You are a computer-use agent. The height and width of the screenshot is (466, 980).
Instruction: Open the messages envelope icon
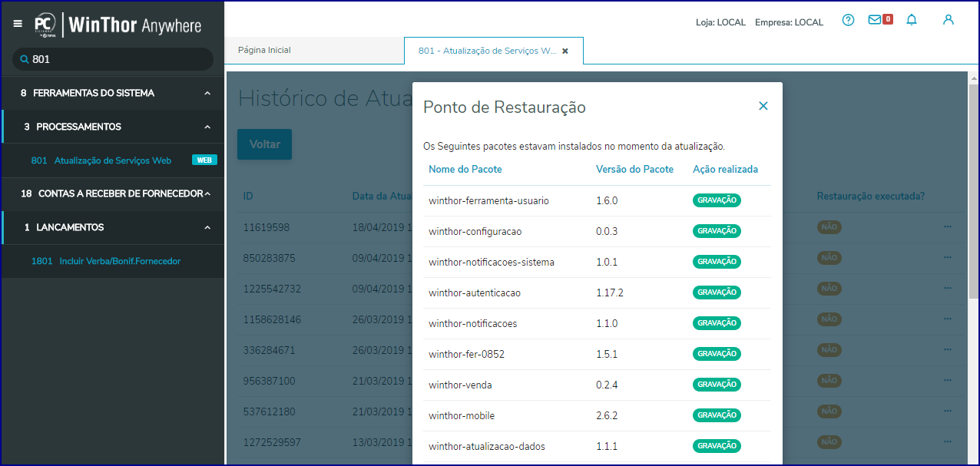point(874,20)
